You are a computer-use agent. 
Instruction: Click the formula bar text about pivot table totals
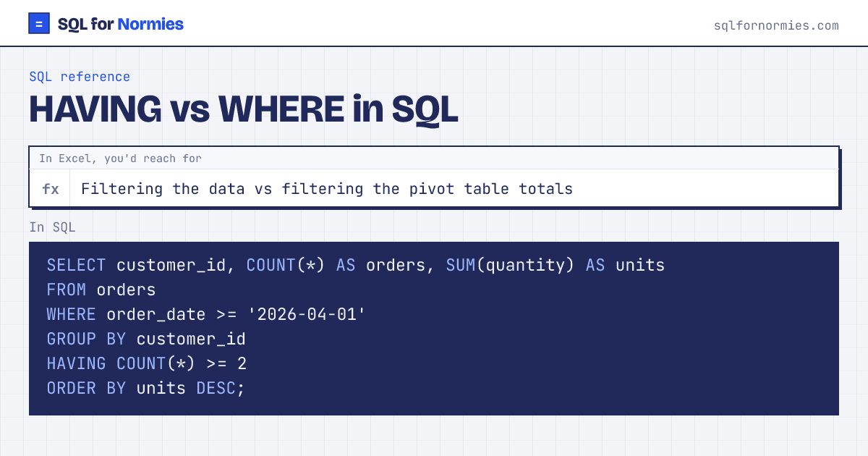pos(327,189)
